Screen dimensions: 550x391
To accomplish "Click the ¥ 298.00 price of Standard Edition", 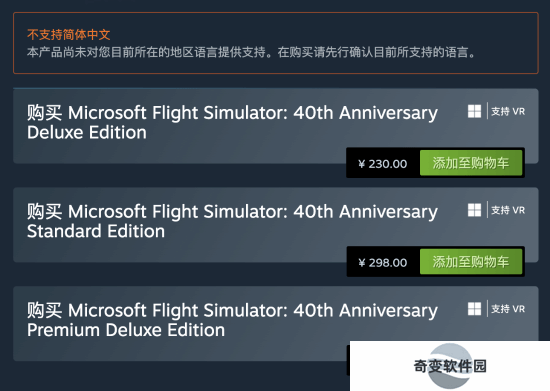I will point(383,263).
